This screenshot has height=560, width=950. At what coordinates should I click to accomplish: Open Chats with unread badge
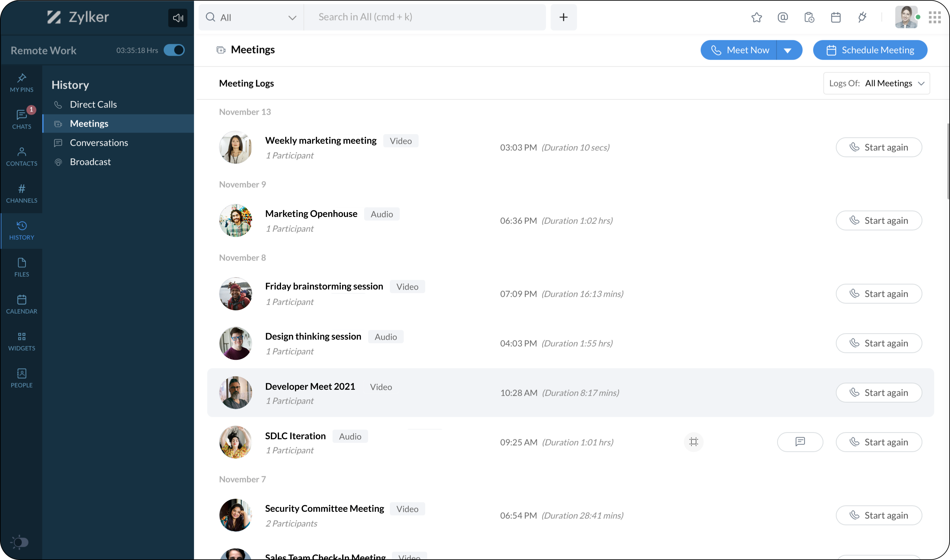tap(21, 119)
